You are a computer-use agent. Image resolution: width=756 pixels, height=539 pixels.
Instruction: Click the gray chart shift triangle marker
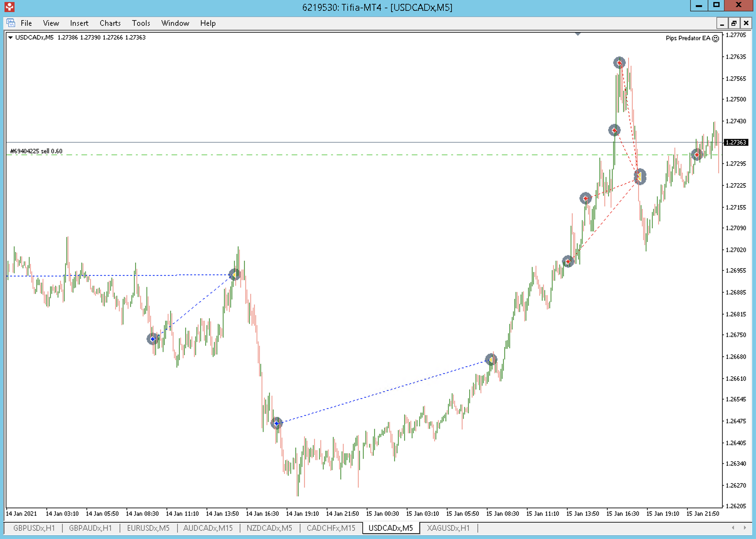pos(578,34)
